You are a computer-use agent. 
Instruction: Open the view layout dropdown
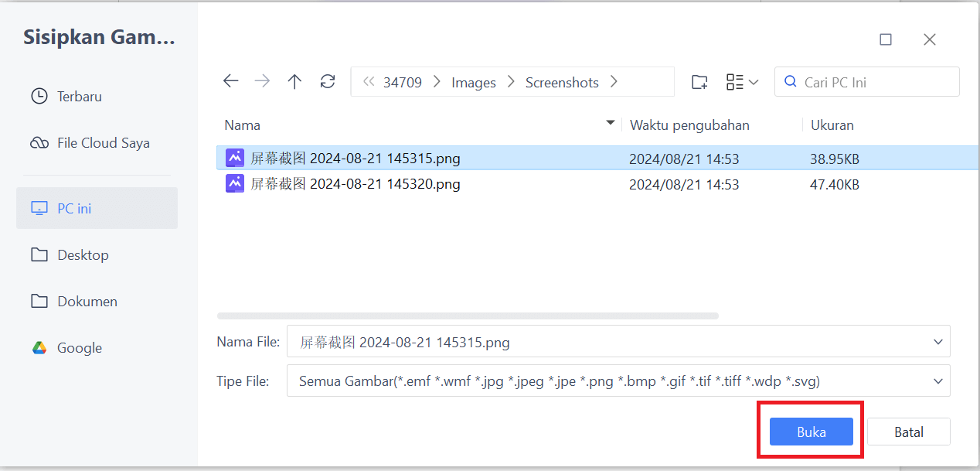740,81
